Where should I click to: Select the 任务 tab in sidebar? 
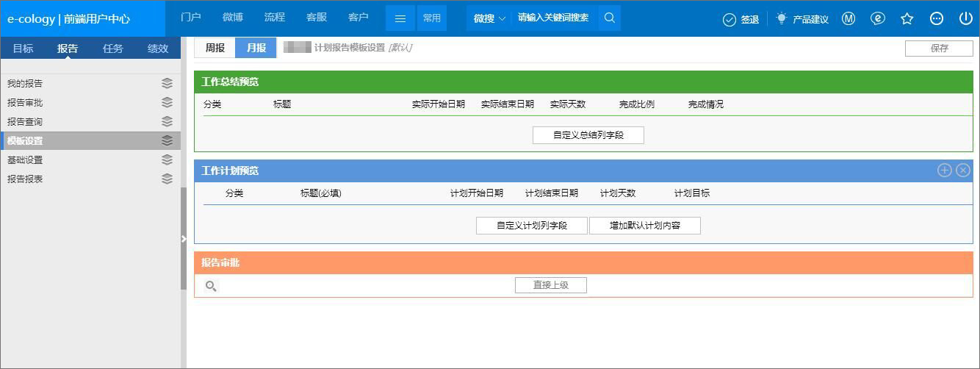pyautogui.click(x=113, y=49)
